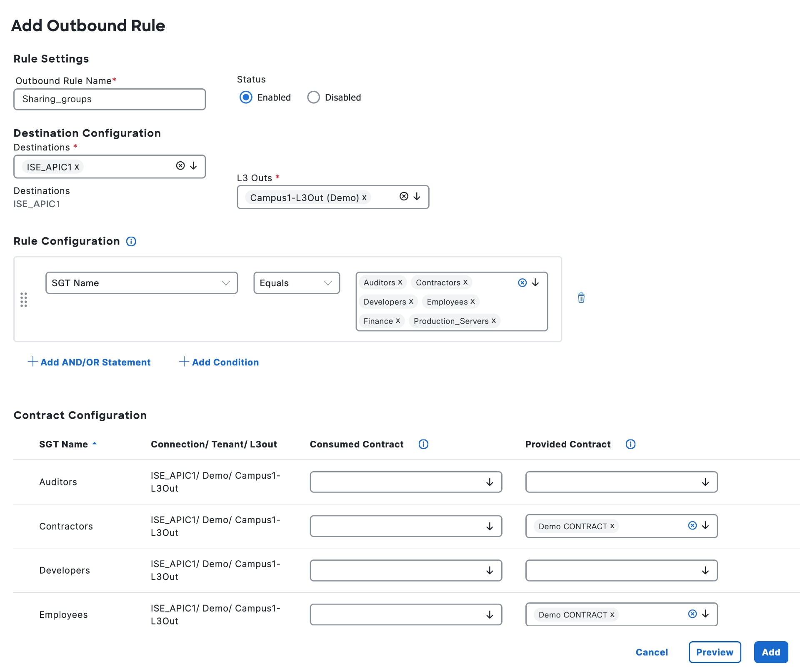Click the drag handle of condition row
This screenshot has width=800, height=672.
[24, 300]
